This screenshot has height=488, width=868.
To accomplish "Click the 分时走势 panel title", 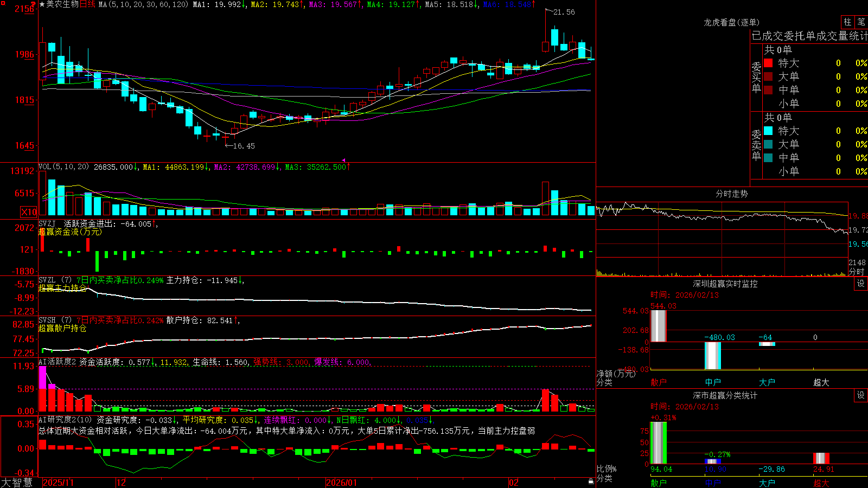I will click(x=731, y=194).
